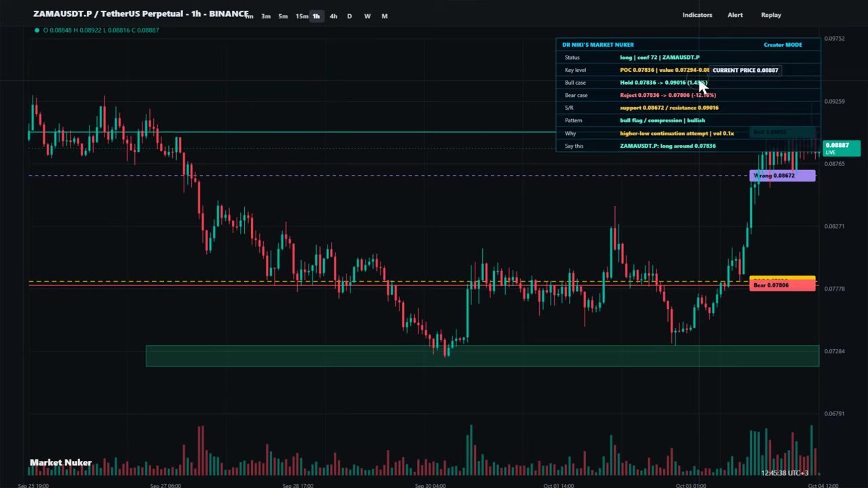Screen dimensions: 868x488
Task: Click the 0.07284 price axis label
Action: pos(834,351)
